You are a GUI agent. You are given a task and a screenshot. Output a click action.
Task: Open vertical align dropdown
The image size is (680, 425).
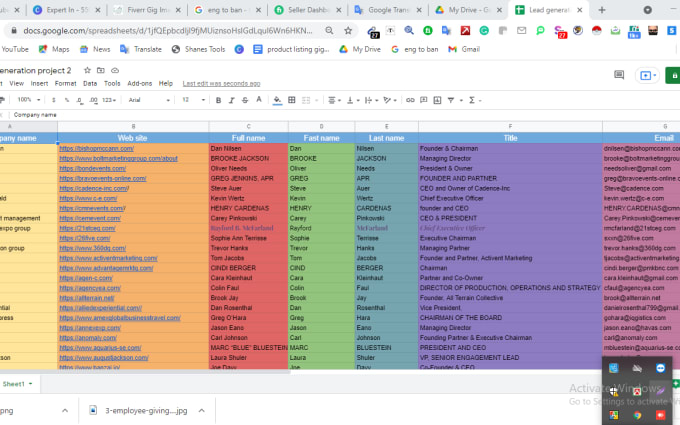[353, 100]
